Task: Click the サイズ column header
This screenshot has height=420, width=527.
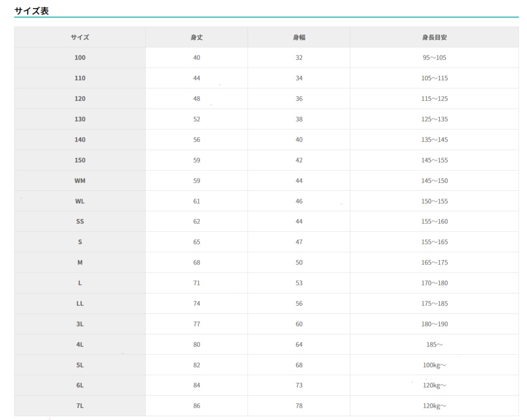Action: [x=80, y=37]
